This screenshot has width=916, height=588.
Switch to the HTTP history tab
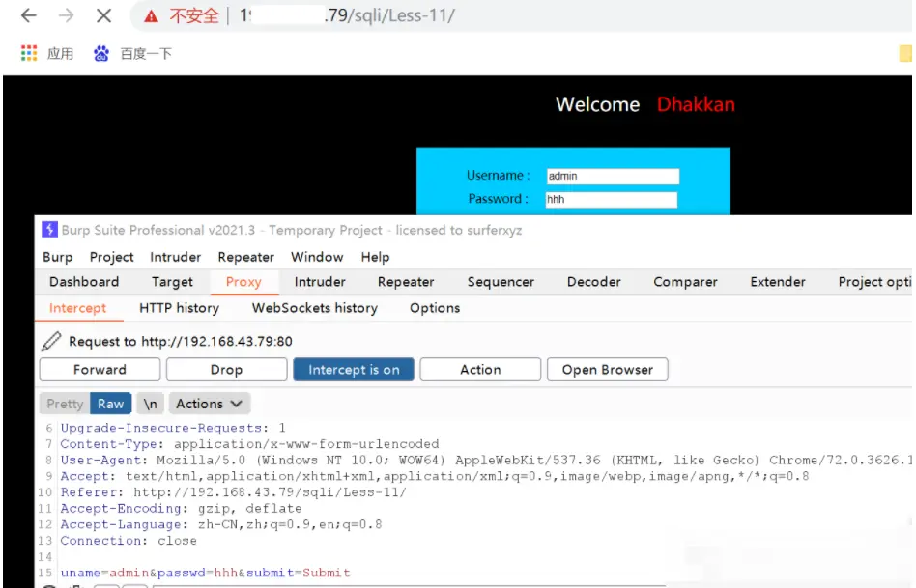[x=179, y=308]
